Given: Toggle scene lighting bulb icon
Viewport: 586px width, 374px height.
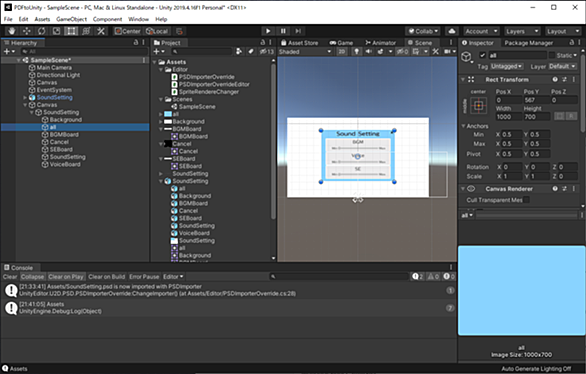Looking at the screenshot, I should pyautogui.click(x=357, y=52).
